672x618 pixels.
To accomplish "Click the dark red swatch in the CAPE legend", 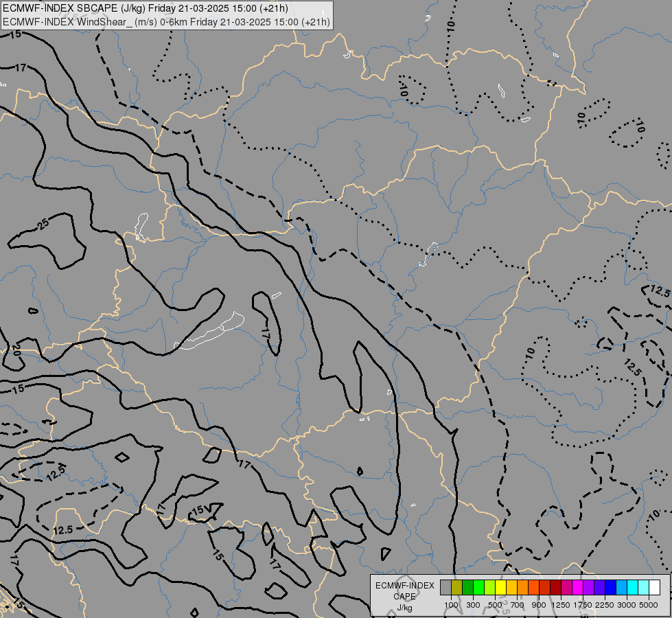I will click(x=555, y=587).
